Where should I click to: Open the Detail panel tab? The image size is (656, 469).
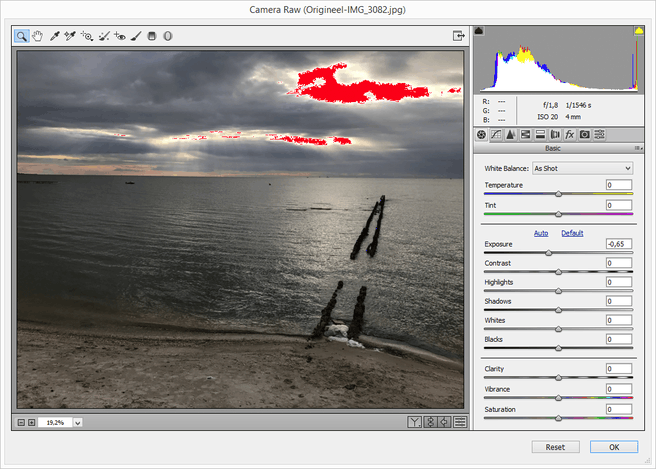(x=510, y=135)
